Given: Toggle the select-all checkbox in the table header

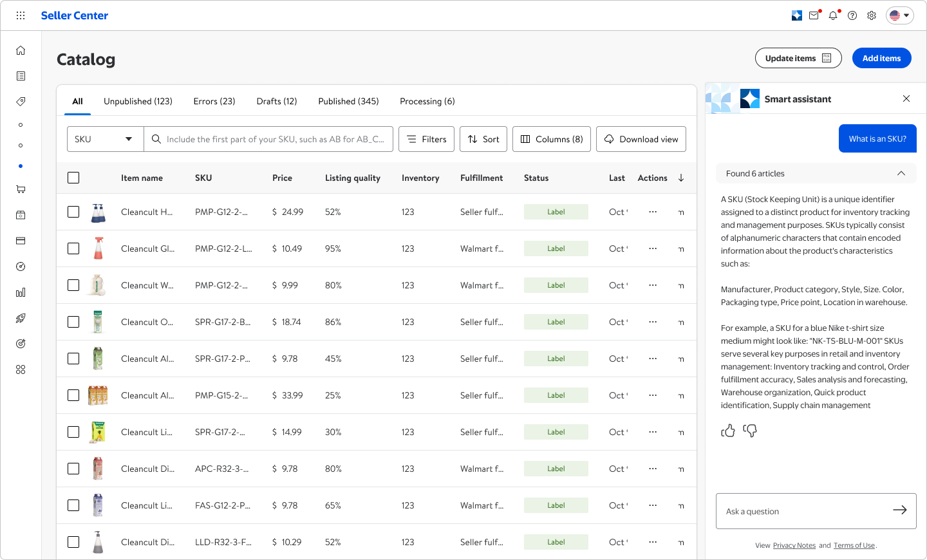Looking at the screenshot, I should coord(73,178).
